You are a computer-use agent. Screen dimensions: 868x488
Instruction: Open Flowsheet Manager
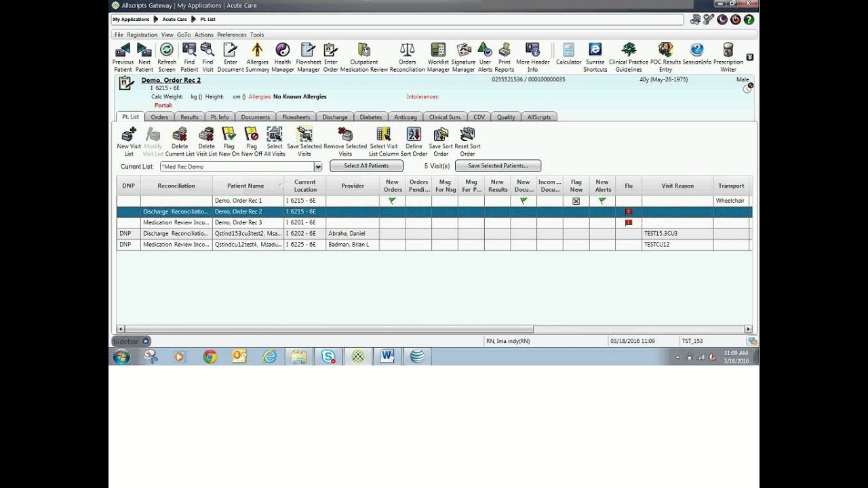[308, 57]
